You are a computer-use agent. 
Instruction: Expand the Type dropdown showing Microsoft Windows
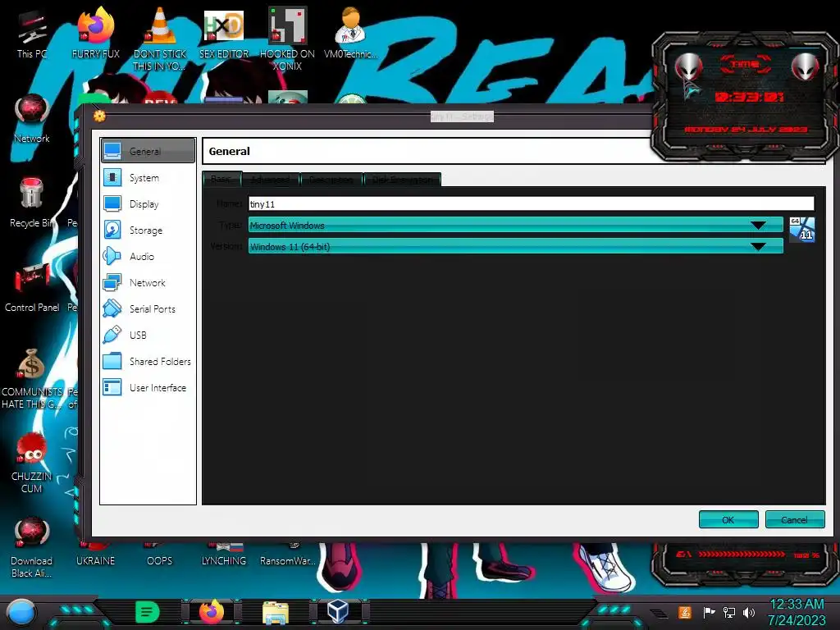(x=515, y=226)
